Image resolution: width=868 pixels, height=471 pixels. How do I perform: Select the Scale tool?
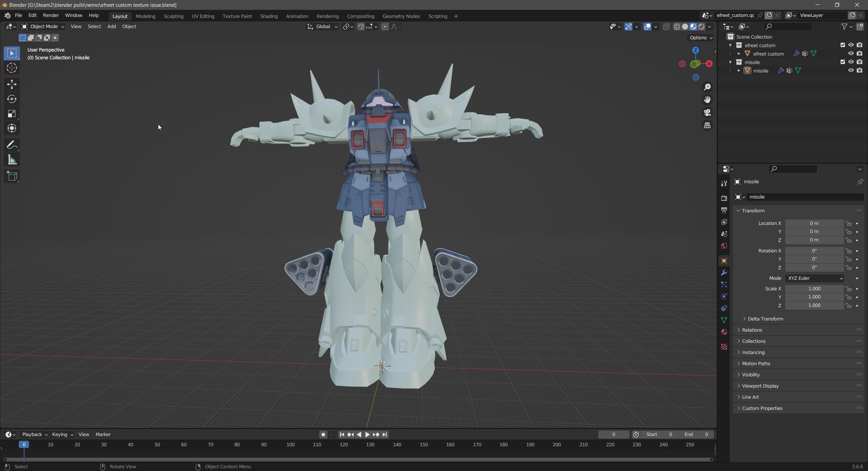click(x=12, y=114)
